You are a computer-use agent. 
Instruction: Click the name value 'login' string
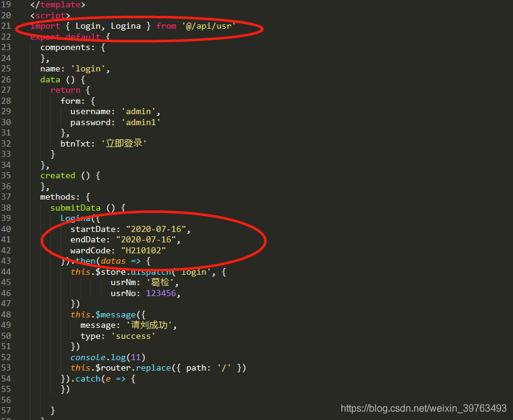pos(88,69)
